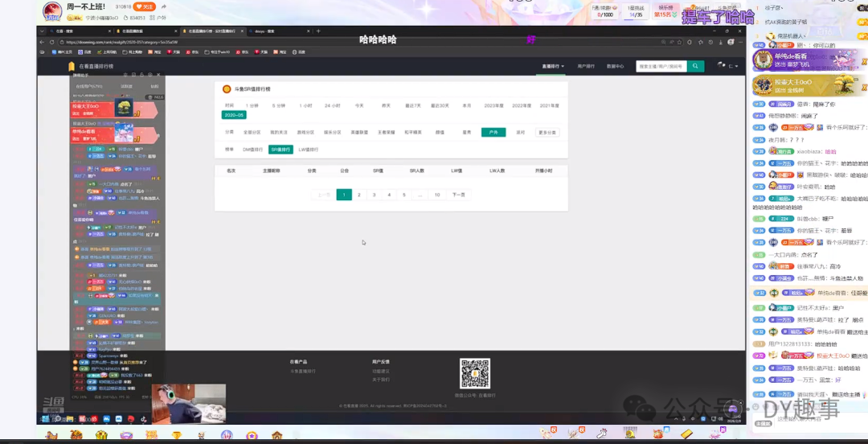The width and height of the screenshot is (868, 444).
Task: Open 用户排行 in the site navigation
Action: point(586,66)
